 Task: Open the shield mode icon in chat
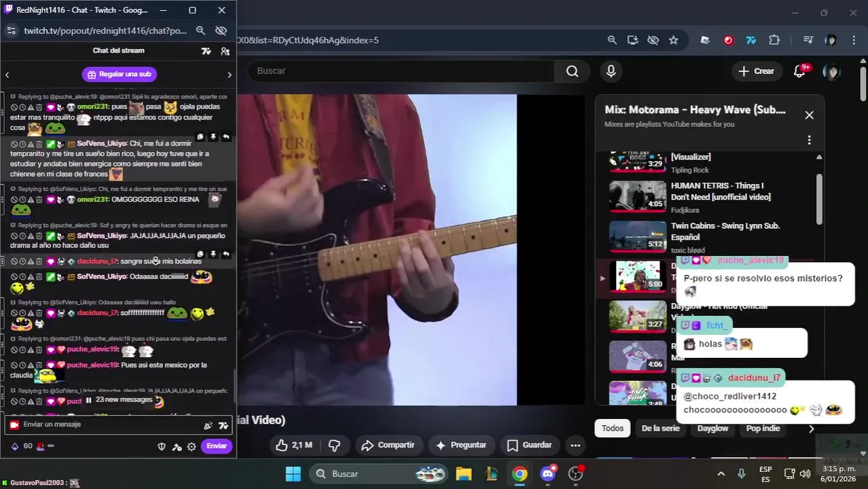(x=162, y=446)
